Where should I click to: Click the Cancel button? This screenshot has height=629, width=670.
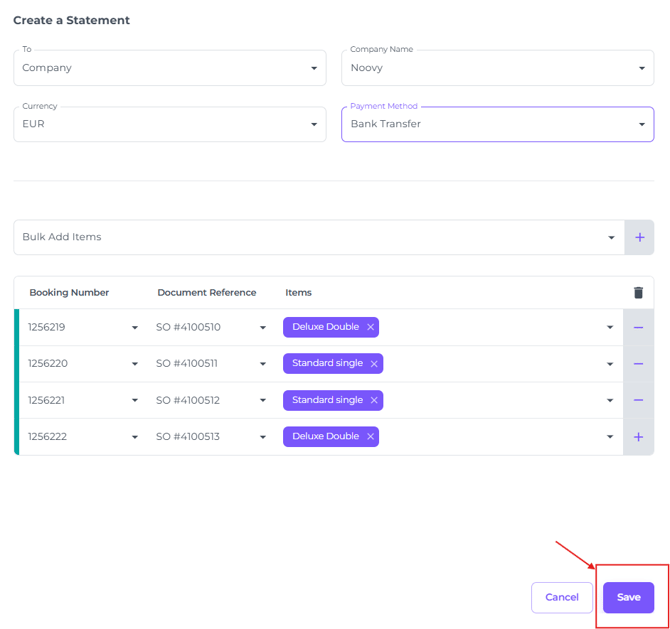(x=561, y=597)
